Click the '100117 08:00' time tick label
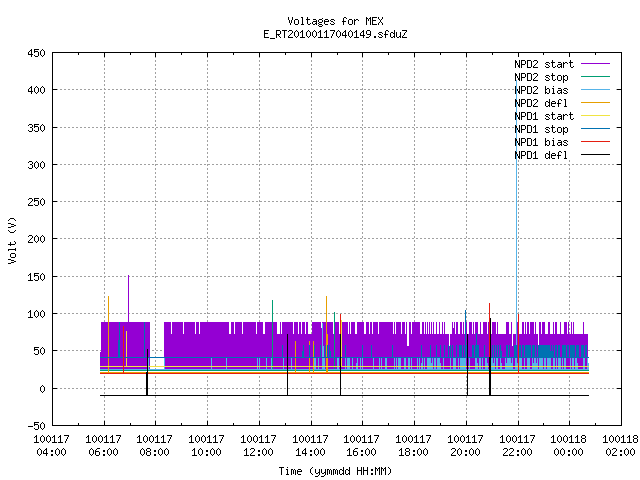This screenshot has height=480, width=640. coord(155,445)
